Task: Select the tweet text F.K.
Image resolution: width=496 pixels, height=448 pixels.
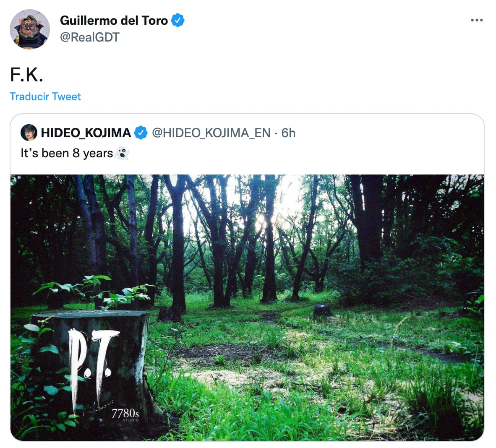Action: [26, 75]
